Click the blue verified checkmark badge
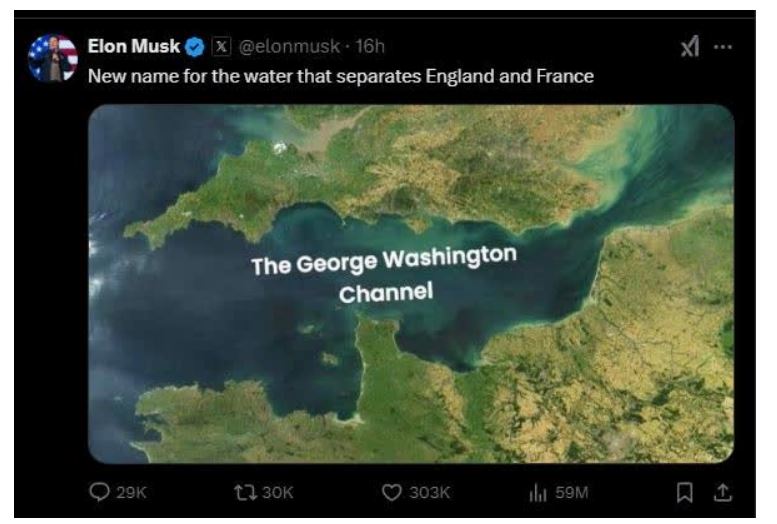Image resolution: width=777 pixels, height=524 pixels. [195, 46]
